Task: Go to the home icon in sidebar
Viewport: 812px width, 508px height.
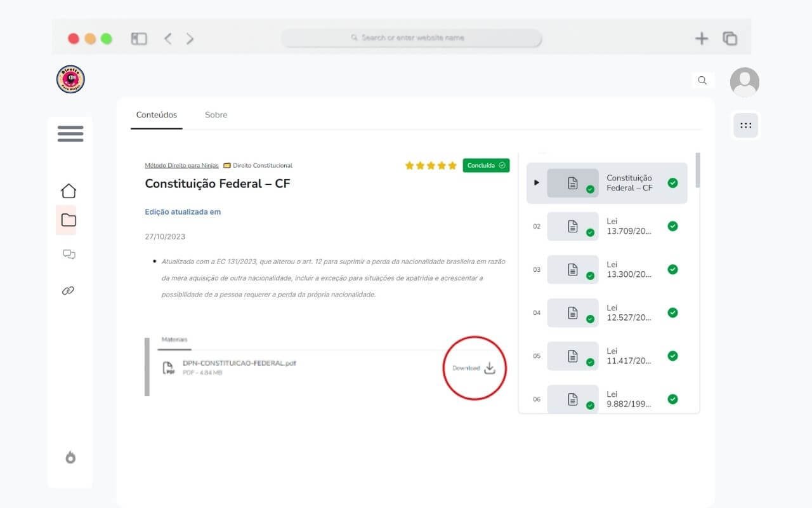Action: click(x=69, y=190)
